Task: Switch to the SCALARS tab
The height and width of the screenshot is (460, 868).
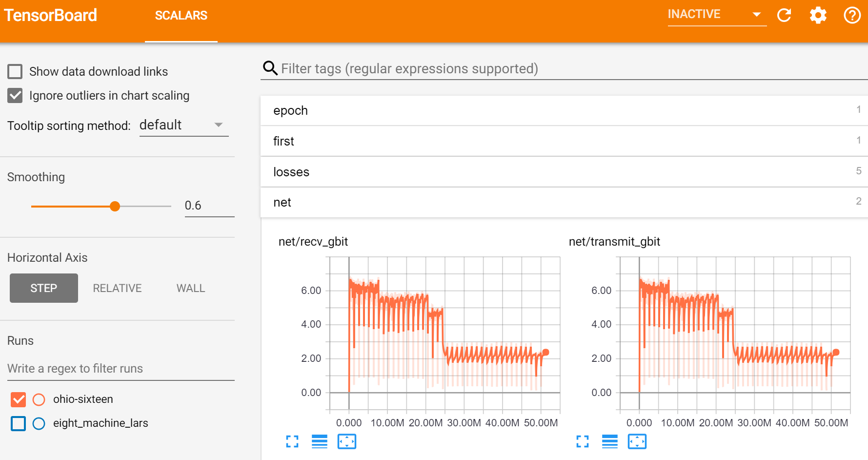Action: (x=181, y=16)
